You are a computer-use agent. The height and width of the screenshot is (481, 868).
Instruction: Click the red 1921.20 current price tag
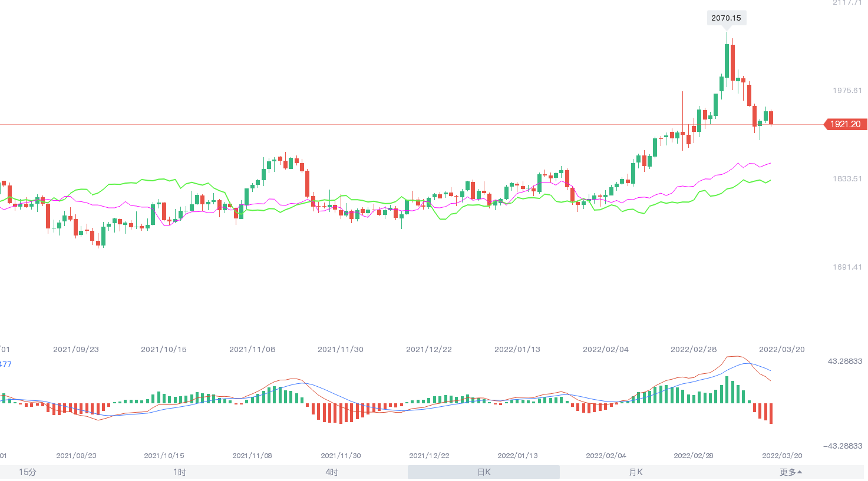point(846,124)
